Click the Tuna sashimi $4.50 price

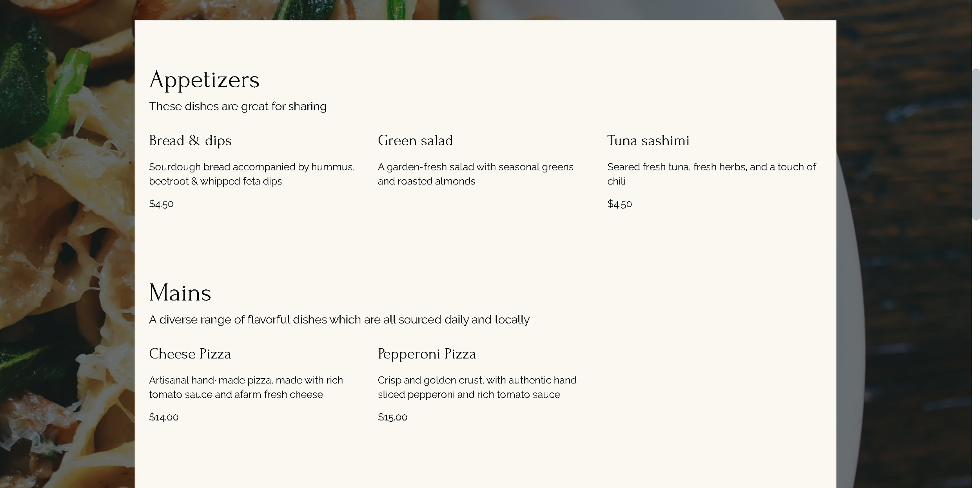click(x=619, y=204)
